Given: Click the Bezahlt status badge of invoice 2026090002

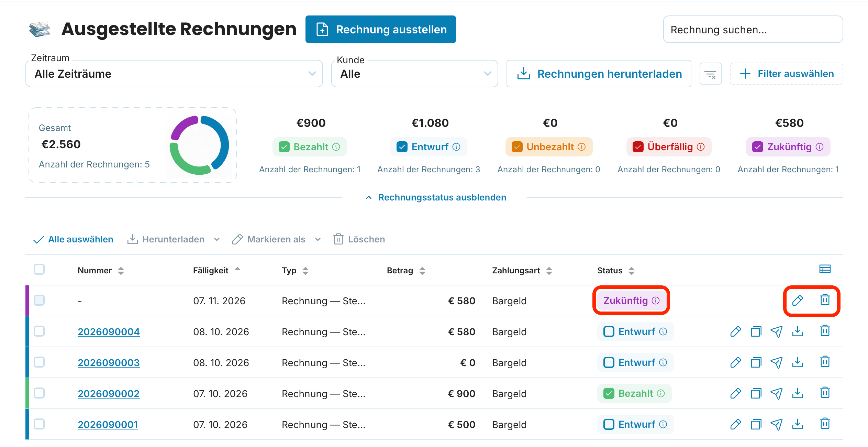Looking at the screenshot, I should pos(634,393).
